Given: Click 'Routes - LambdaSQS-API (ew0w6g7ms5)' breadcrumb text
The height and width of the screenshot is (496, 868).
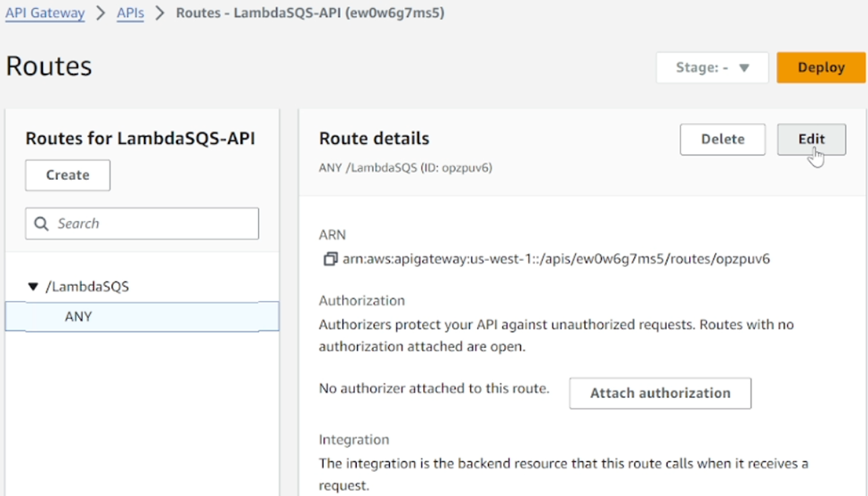Looking at the screenshot, I should 310,12.
